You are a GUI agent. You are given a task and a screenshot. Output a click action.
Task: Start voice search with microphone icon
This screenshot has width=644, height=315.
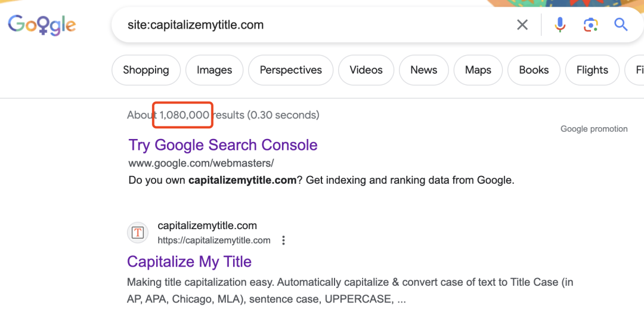tap(560, 25)
